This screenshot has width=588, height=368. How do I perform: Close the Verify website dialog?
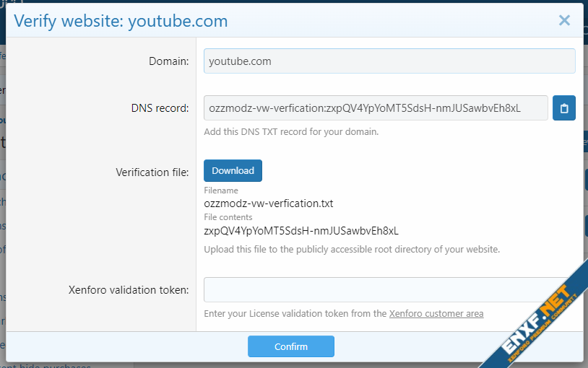[x=564, y=21]
